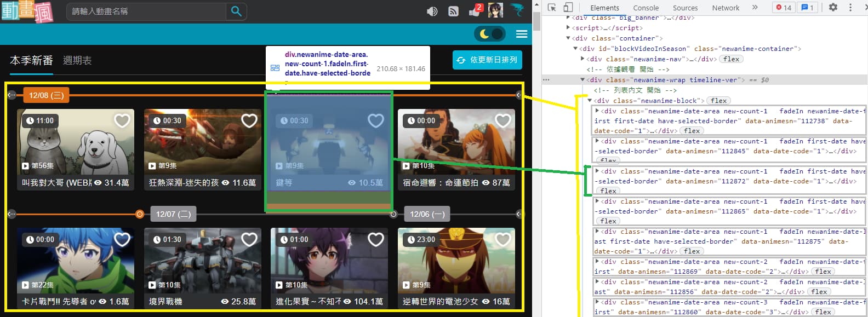The image size is (868, 317).
Task: Open the 逆轉世界的電池少女 thumbnail
Action: pyautogui.click(x=456, y=261)
